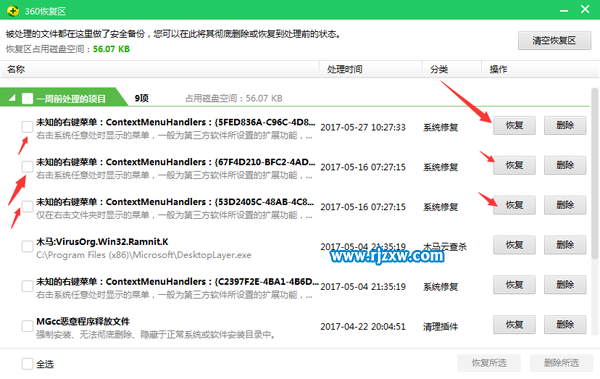Screen dimensions: 600x379
Task: Sort by the 分类 column header
Action: click(452, 69)
